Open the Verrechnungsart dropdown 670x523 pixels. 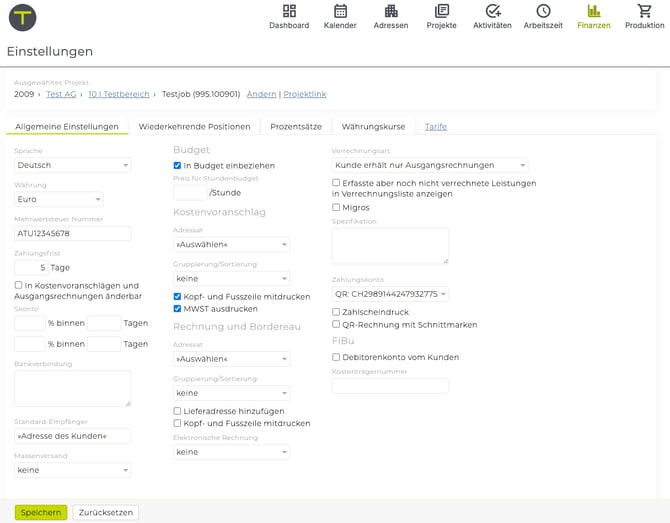click(x=430, y=165)
